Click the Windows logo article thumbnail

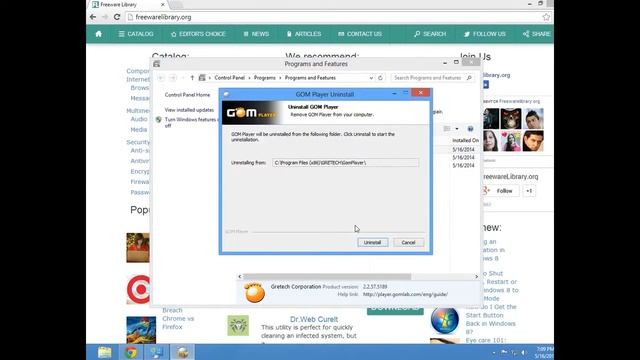[x=444, y=321]
